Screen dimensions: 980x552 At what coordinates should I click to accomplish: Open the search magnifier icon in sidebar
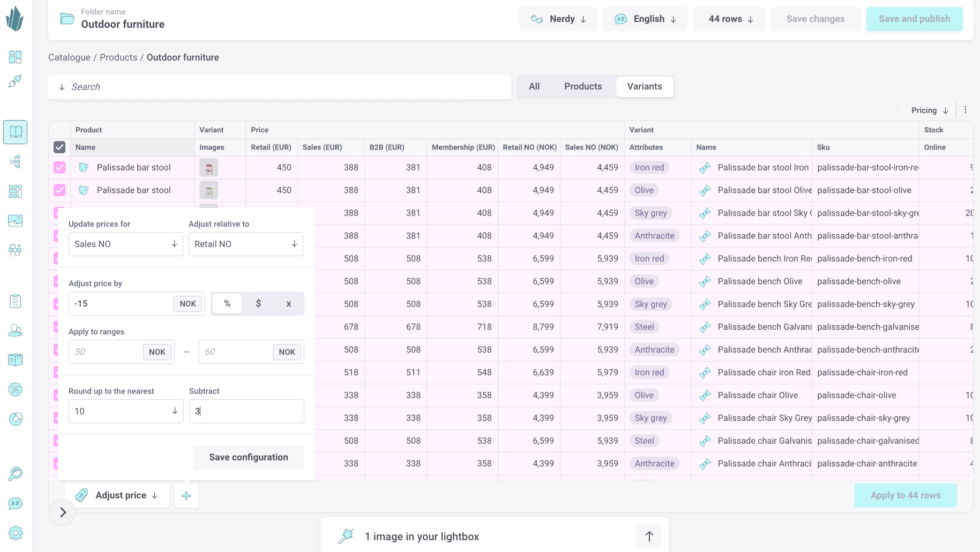click(16, 474)
